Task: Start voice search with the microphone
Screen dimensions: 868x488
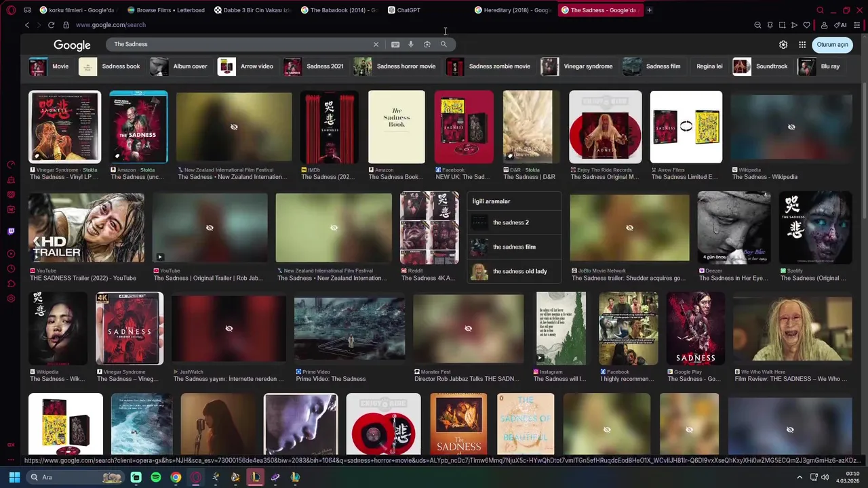Action: pyautogui.click(x=411, y=44)
